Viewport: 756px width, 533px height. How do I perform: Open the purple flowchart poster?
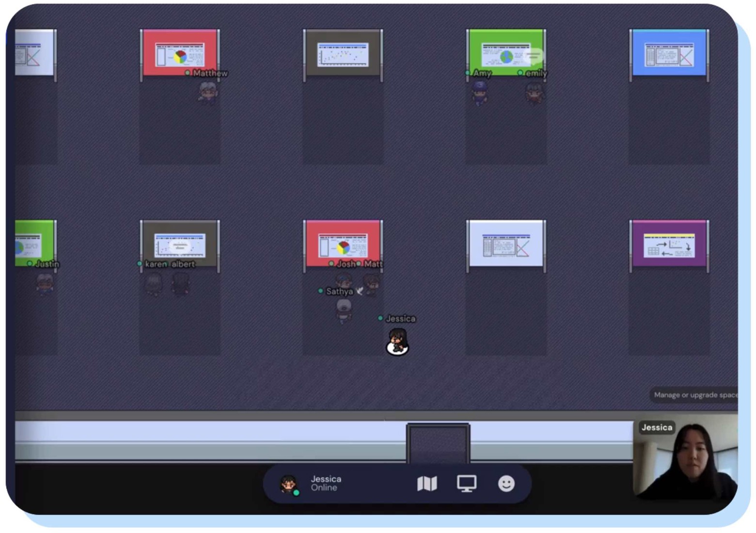click(x=669, y=245)
